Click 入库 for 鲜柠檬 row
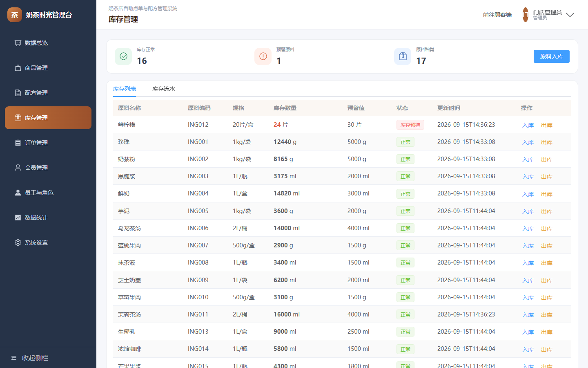The height and width of the screenshot is (368, 588). coord(528,125)
